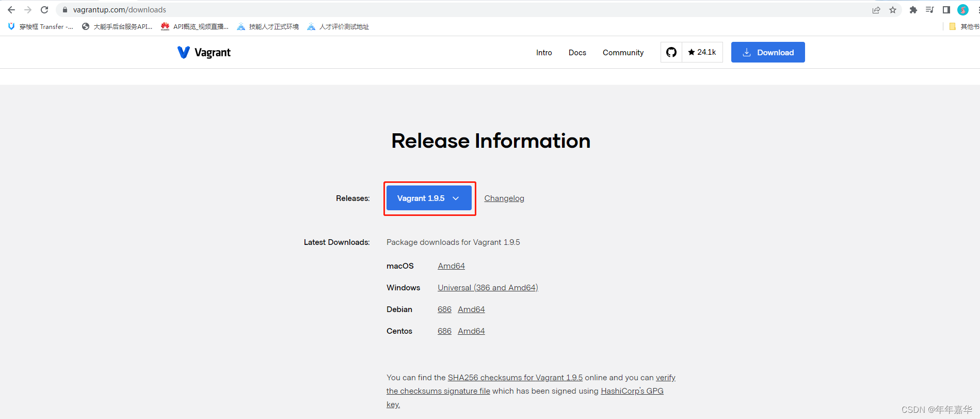Open the browser side panel icon
The image size is (980, 419).
946,10
